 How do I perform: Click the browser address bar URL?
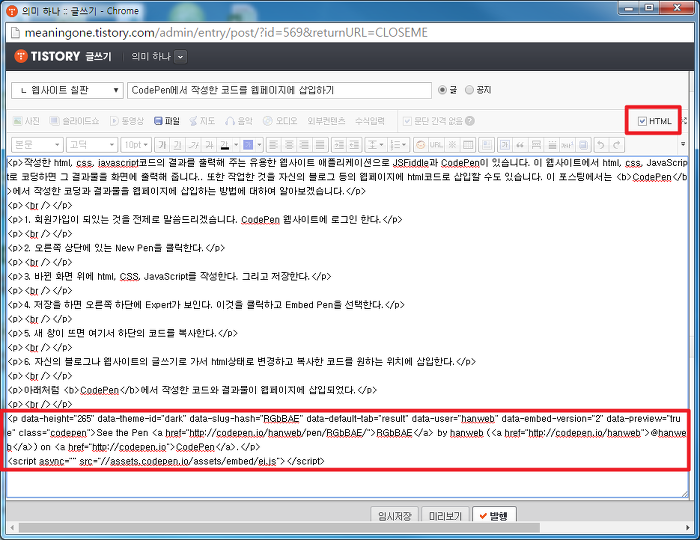pos(226,33)
